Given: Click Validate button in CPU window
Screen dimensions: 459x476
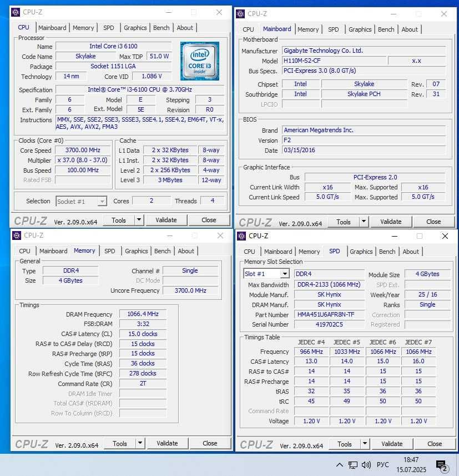Looking at the screenshot, I should pos(166,220).
